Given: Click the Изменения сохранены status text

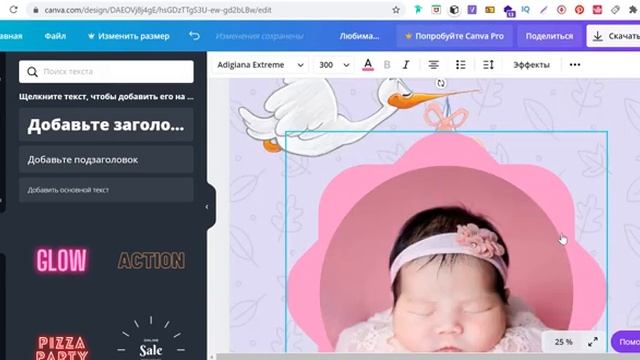Looking at the screenshot, I should click(x=260, y=36).
